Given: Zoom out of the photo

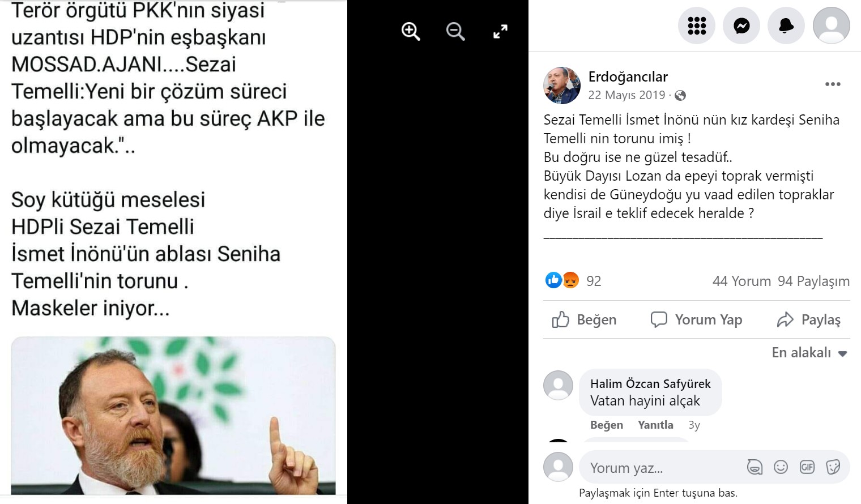Looking at the screenshot, I should pyautogui.click(x=455, y=32).
